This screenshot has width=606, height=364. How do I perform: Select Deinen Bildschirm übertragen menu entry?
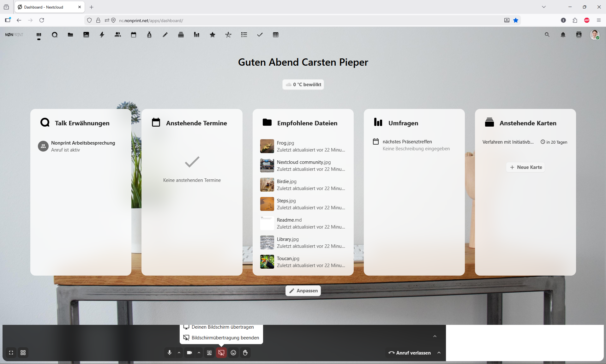click(x=222, y=327)
